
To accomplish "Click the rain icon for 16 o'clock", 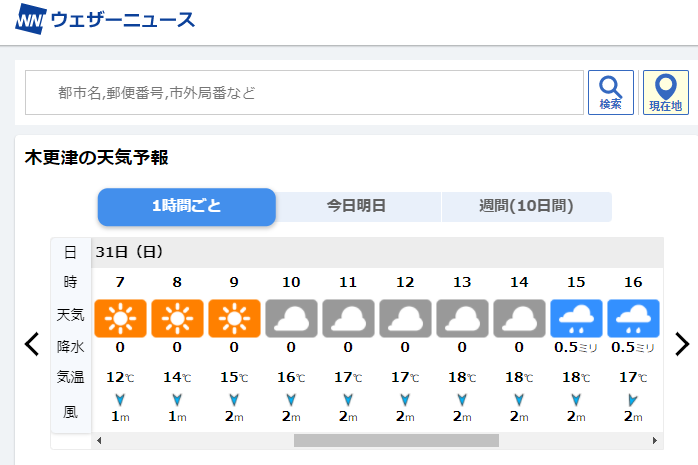I will [633, 318].
